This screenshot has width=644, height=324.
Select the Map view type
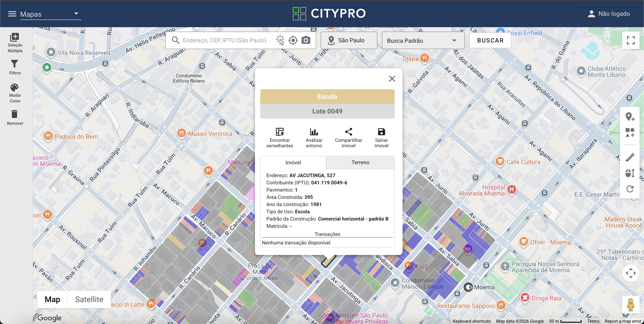(x=52, y=299)
